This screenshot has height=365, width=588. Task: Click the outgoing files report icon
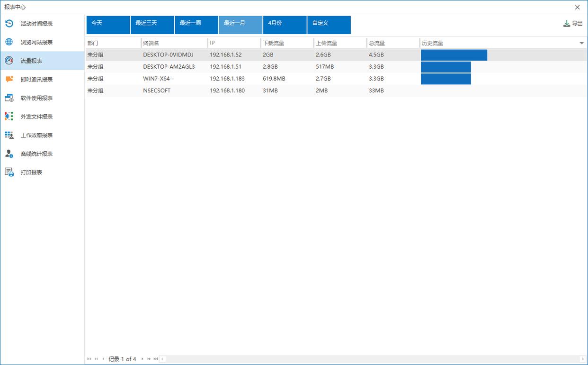click(9, 117)
